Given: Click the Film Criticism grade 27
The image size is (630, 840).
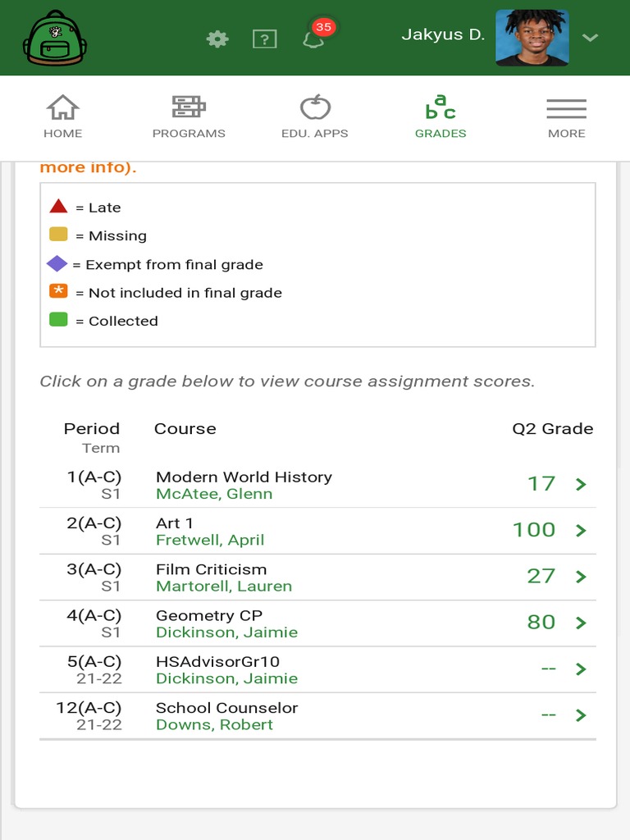Looking at the screenshot, I should pyautogui.click(x=541, y=576).
